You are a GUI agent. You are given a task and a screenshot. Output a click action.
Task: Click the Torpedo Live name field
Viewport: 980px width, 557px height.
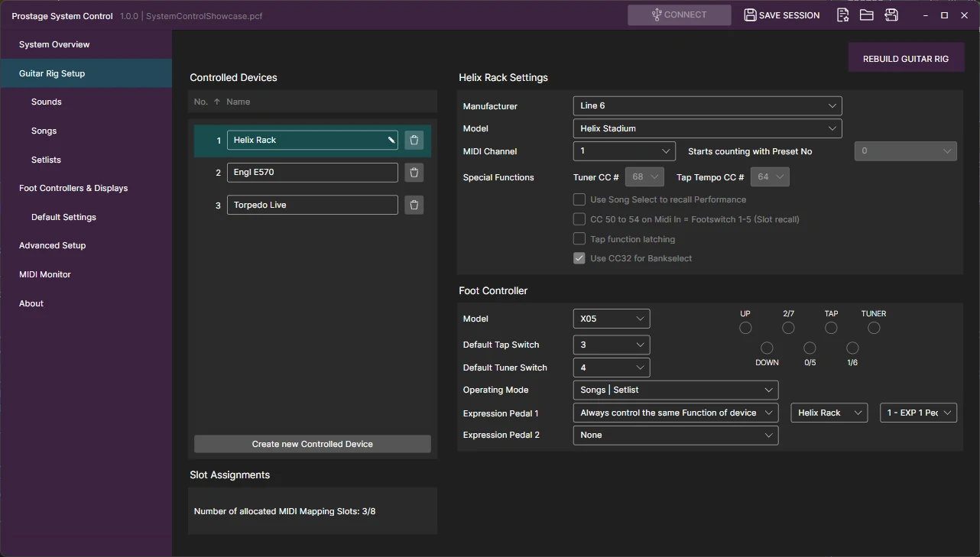[313, 205]
